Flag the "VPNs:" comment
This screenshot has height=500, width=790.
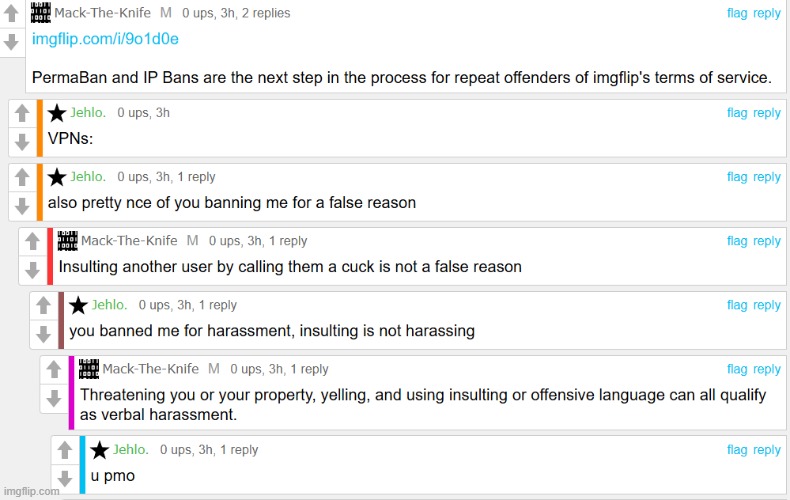737,113
